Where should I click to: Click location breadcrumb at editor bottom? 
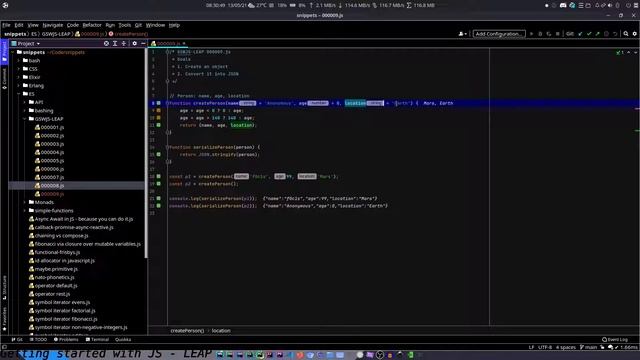[x=221, y=331]
